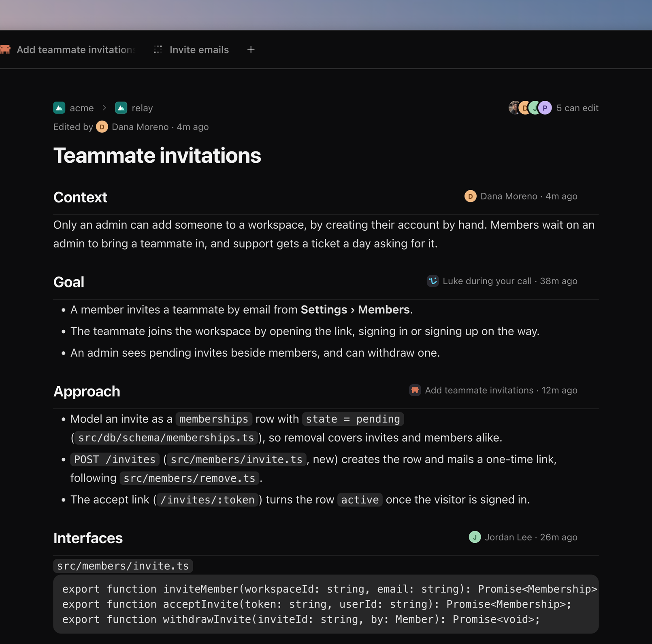
Task: Click the Dana Moreno name in the 'Edited by' line
Action: (140, 127)
